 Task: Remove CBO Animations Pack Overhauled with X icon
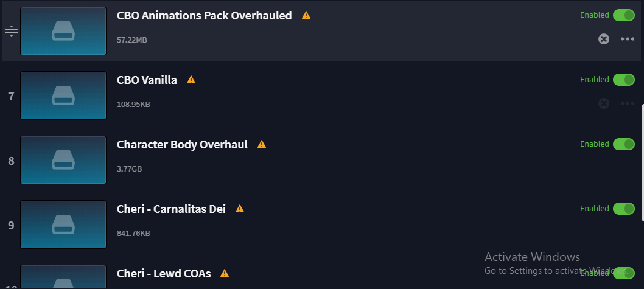[604, 39]
